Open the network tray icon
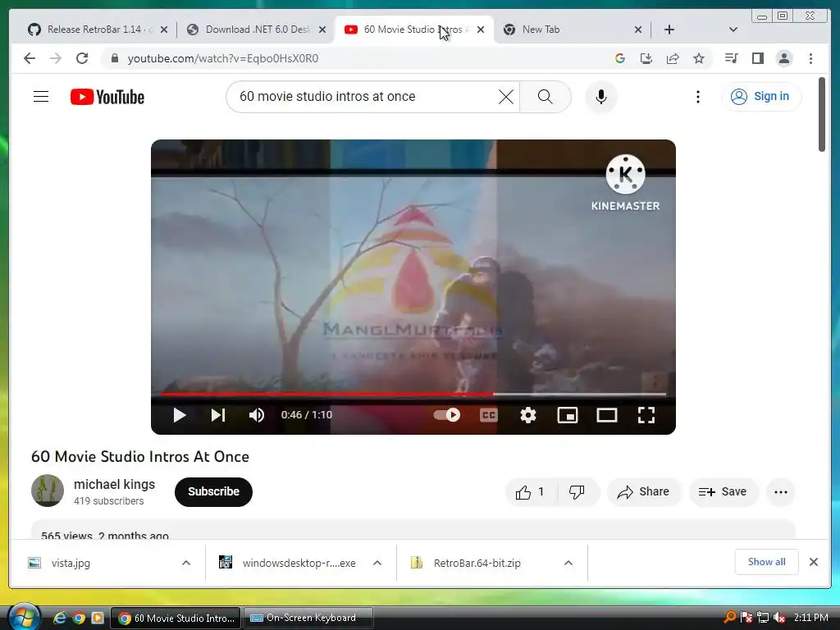The width and height of the screenshot is (840, 630). (x=763, y=618)
